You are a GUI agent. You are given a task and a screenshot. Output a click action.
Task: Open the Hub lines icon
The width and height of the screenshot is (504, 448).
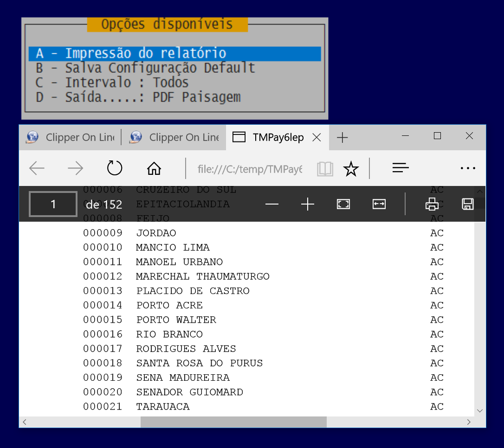click(400, 168)
